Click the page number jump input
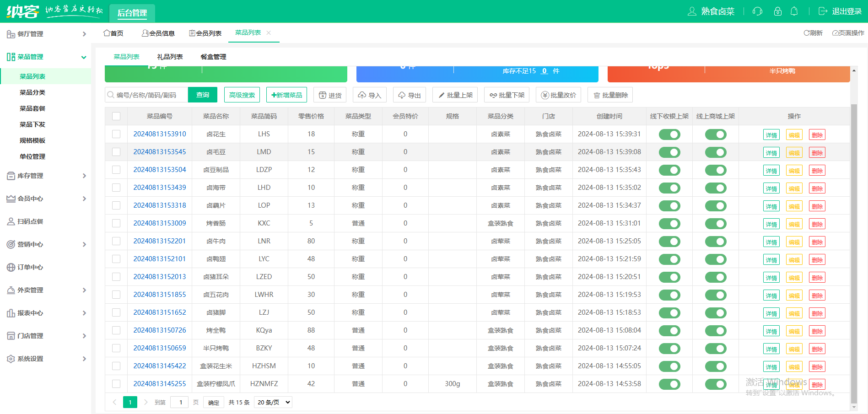This screenshot has width=868, height=414. tap(179, 402)
